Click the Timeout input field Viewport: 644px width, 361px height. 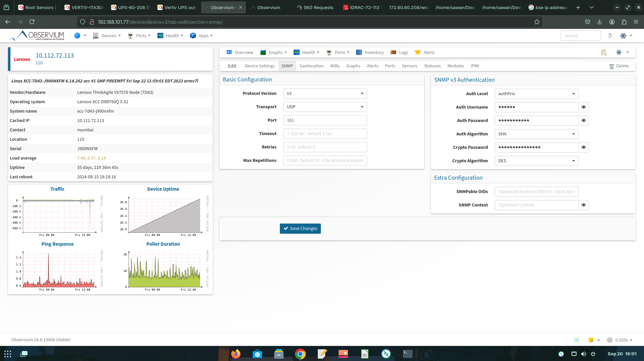pyautogui.click(x=325, y=134)
